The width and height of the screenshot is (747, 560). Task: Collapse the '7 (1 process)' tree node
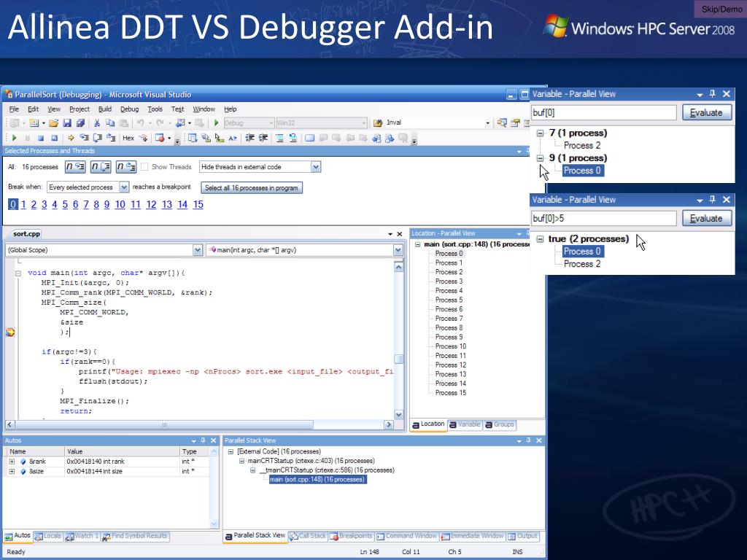click(541, 133)
